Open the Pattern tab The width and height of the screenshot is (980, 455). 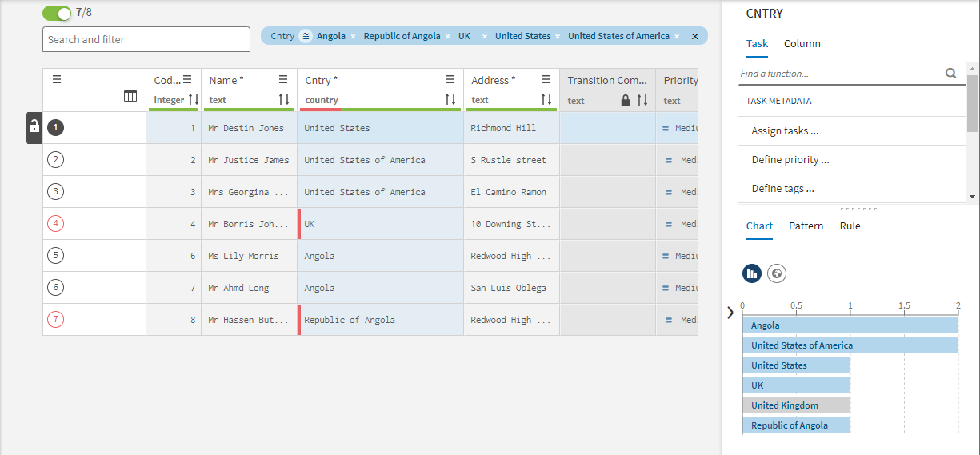(806, 226)
